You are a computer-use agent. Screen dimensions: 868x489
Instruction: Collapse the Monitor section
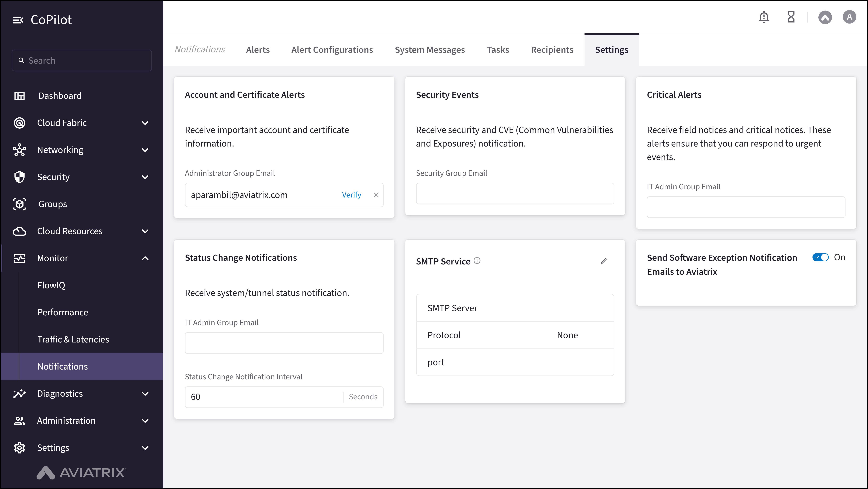click(x=145, y=258)
